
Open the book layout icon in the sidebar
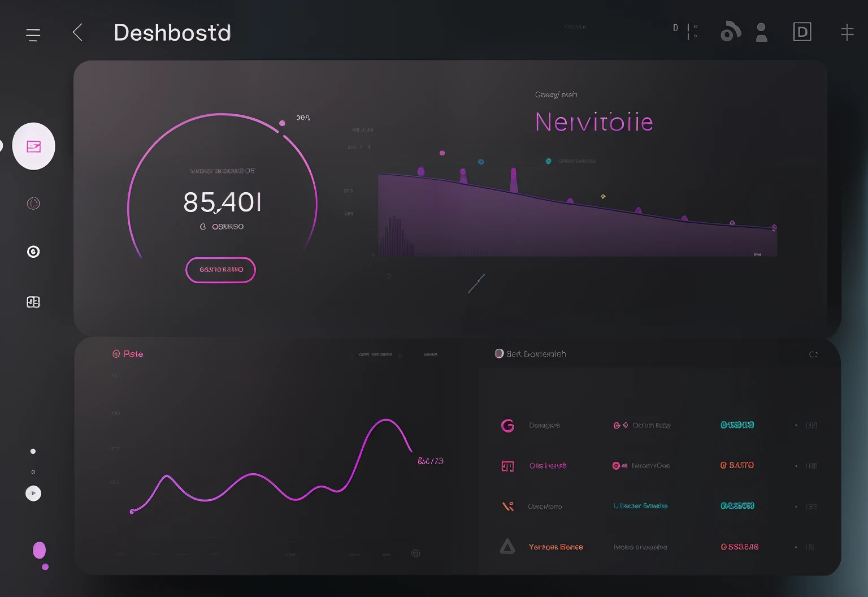point(33,302)
